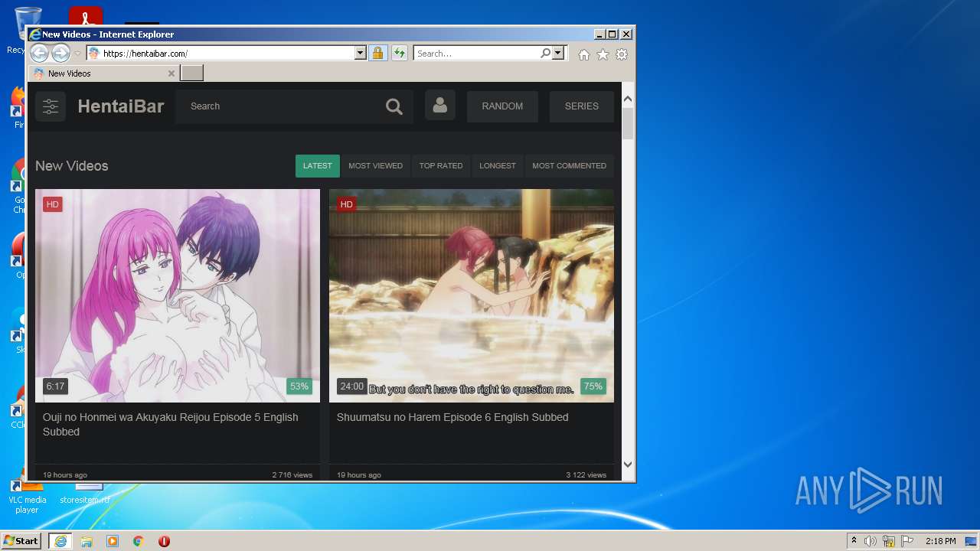The image size is (980, 551).
Task: Click the "2 716 views" text
Action: [x=292, y=475]
